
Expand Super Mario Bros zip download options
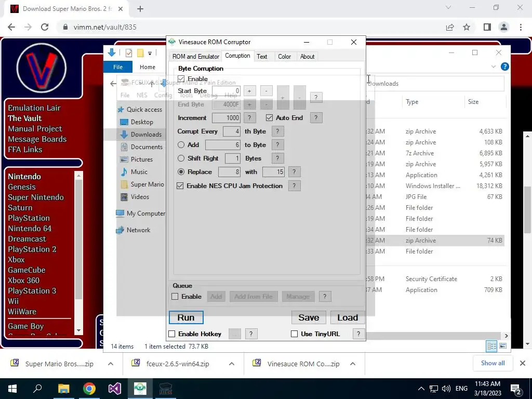coord(110,364)
